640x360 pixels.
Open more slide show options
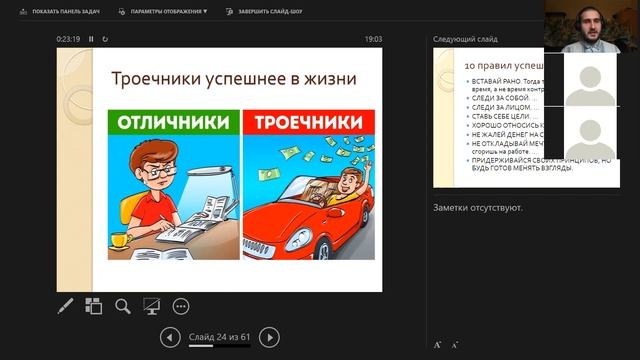pyautogui.click(x=181, y=306)
